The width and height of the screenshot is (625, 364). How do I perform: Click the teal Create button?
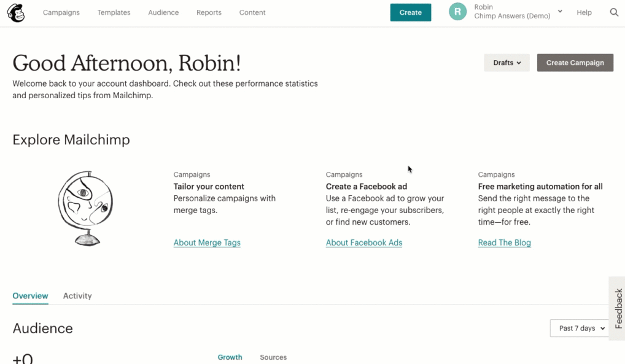[410, 12]
